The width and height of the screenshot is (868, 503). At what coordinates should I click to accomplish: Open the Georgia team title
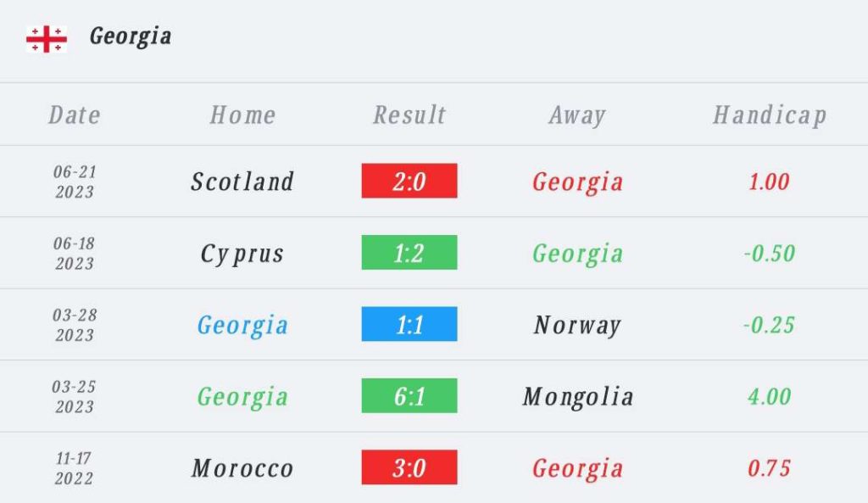(x=131, y=37)
